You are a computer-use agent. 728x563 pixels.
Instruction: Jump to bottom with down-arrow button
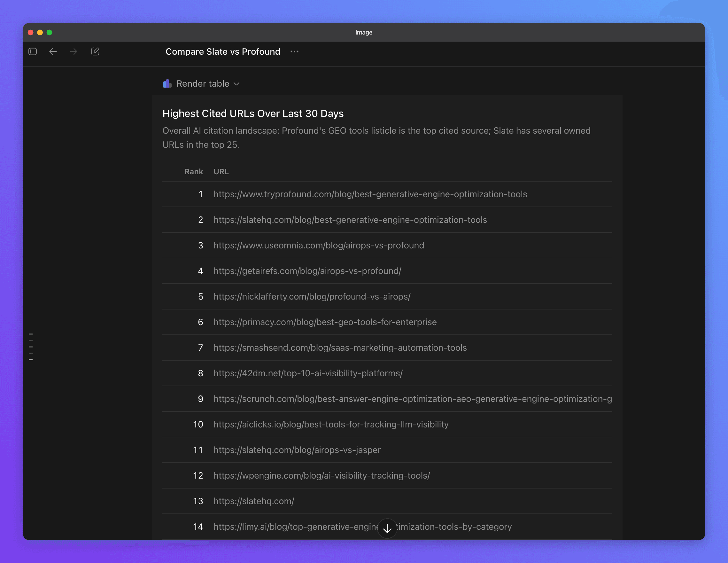point(387,528)
